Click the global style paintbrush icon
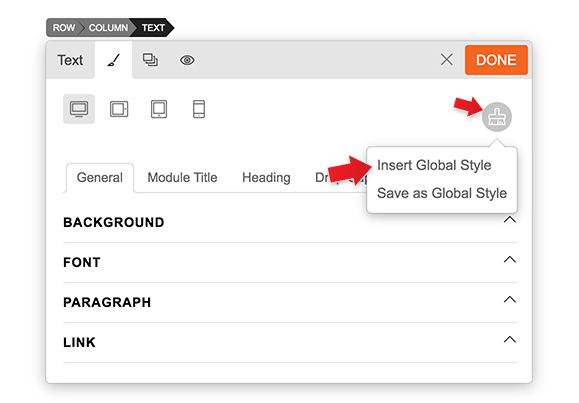 coord(497,117)
